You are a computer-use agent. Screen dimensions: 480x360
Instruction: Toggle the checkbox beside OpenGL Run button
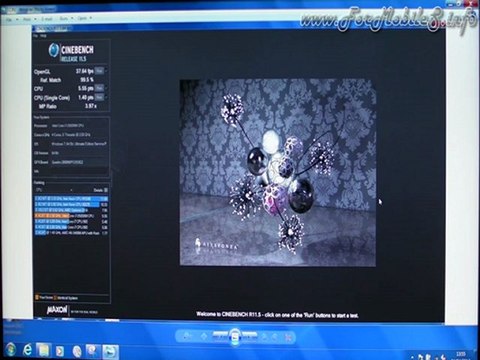point(106,71)
